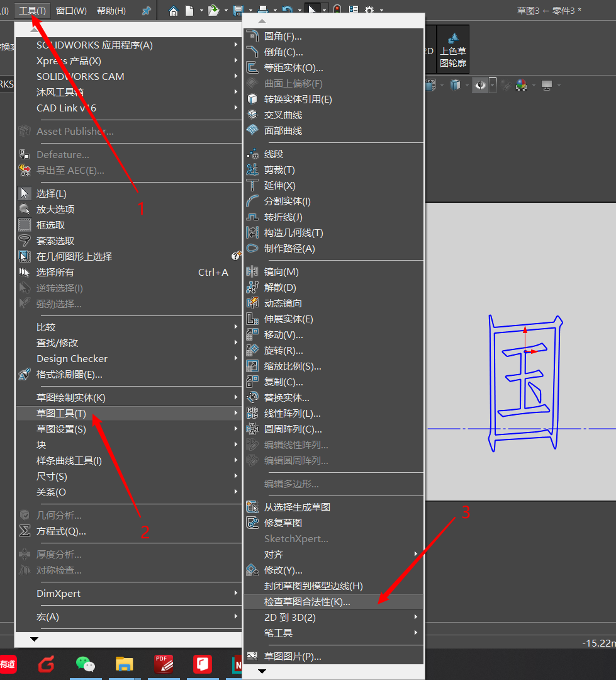616x680 pixels.
Task: Click the New document icon
Action: (189, 11)
